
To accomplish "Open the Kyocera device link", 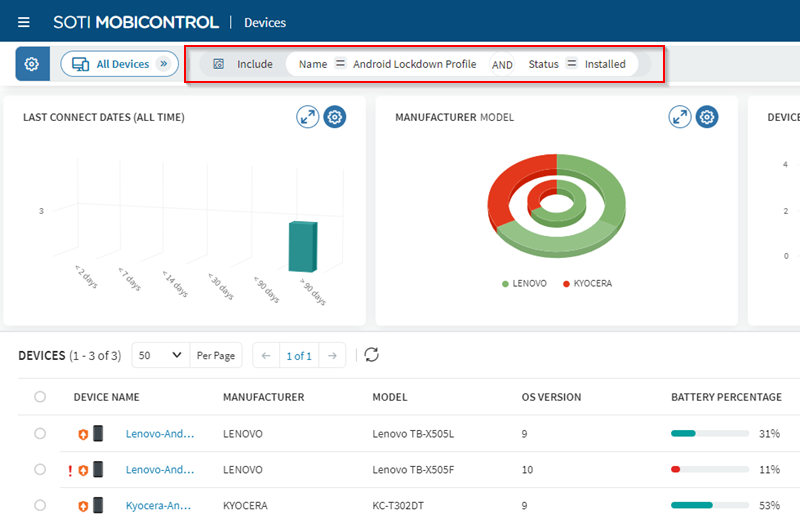I will click(x=160, y=506).
